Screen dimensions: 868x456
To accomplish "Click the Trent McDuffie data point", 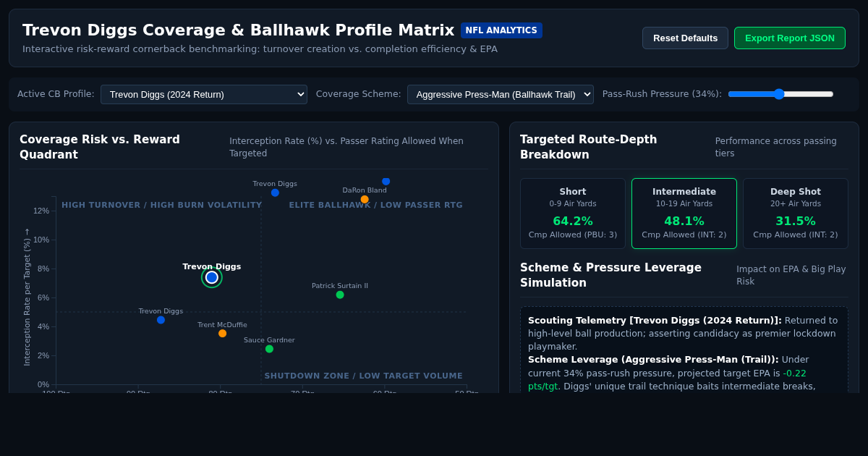I will point(222,334).
